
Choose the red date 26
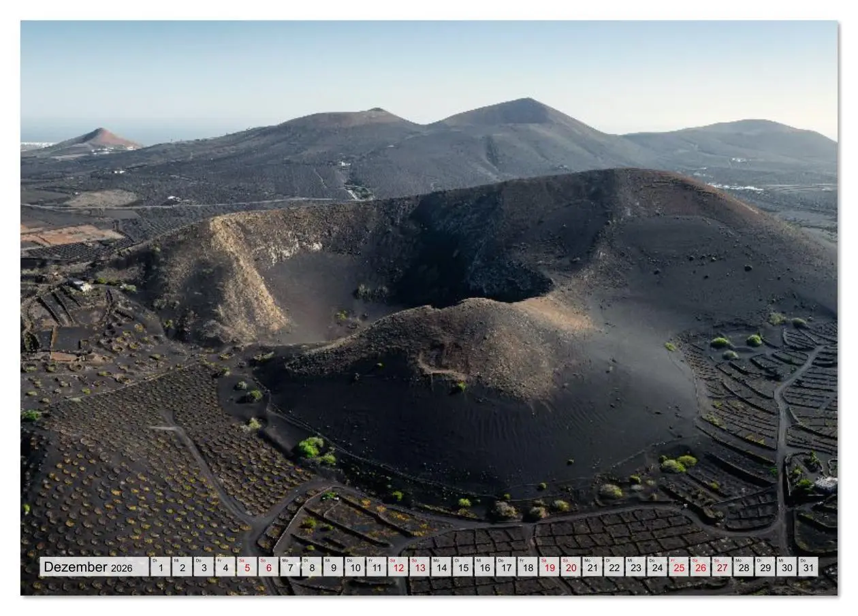701,567
